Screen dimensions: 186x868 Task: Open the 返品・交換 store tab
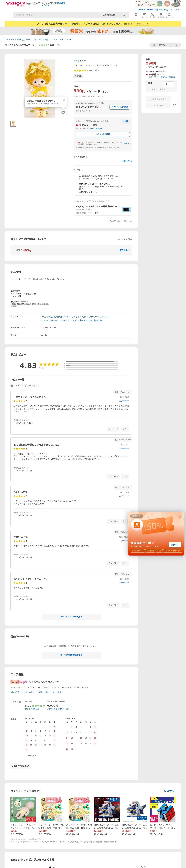point(44,692)
